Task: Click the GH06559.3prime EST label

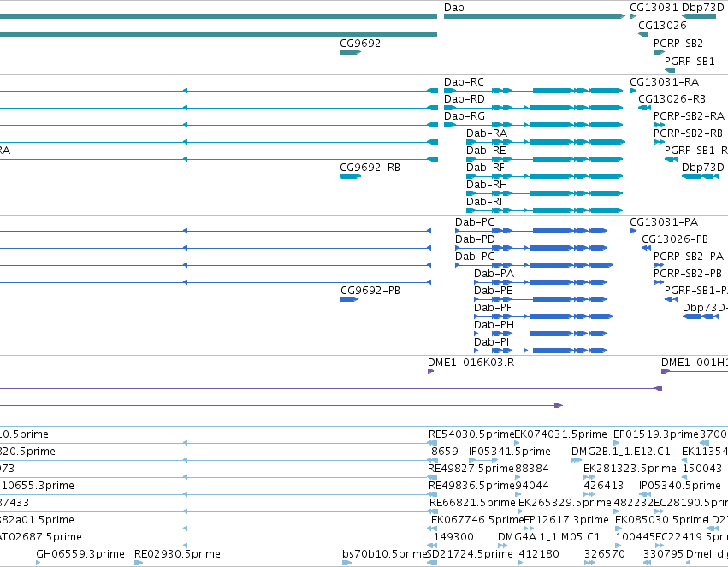Action: tap(80, 554)
